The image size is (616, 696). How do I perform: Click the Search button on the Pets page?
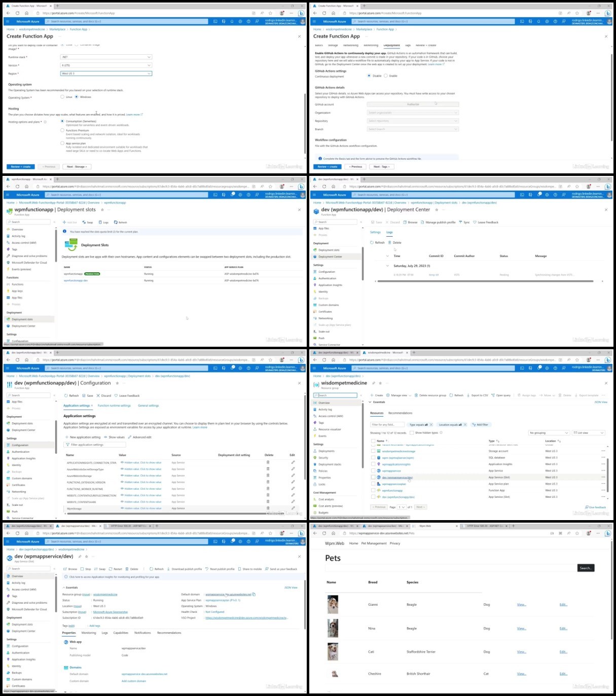coord(586,568)
